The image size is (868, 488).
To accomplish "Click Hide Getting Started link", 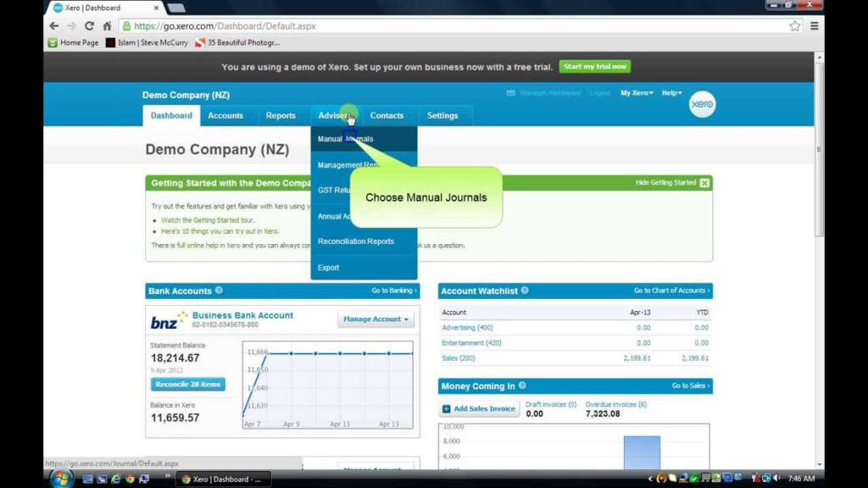I will tap(665, 183).
